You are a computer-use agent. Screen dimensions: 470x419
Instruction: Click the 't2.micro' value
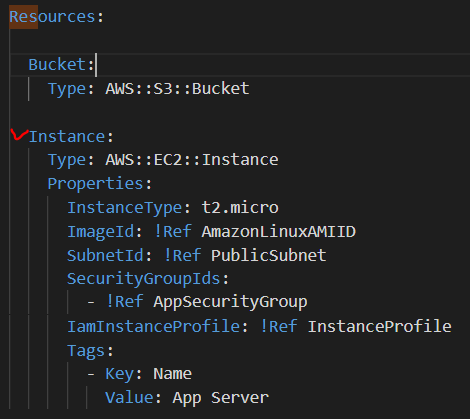click(x=240, y=208)
